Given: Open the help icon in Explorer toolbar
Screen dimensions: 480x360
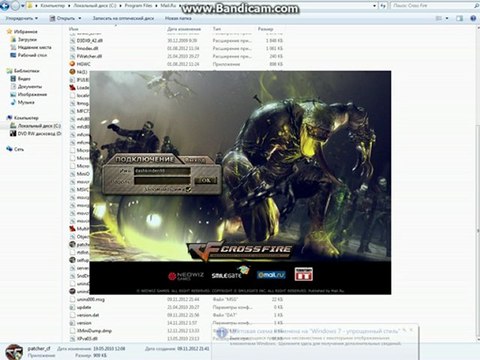Looking at the screenshot, I should tap(473, 18).
